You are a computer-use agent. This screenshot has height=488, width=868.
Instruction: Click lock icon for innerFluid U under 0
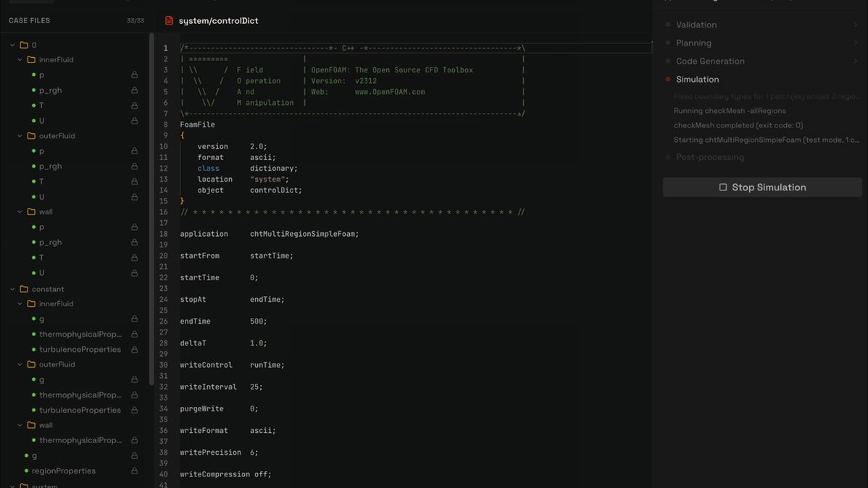135,121
